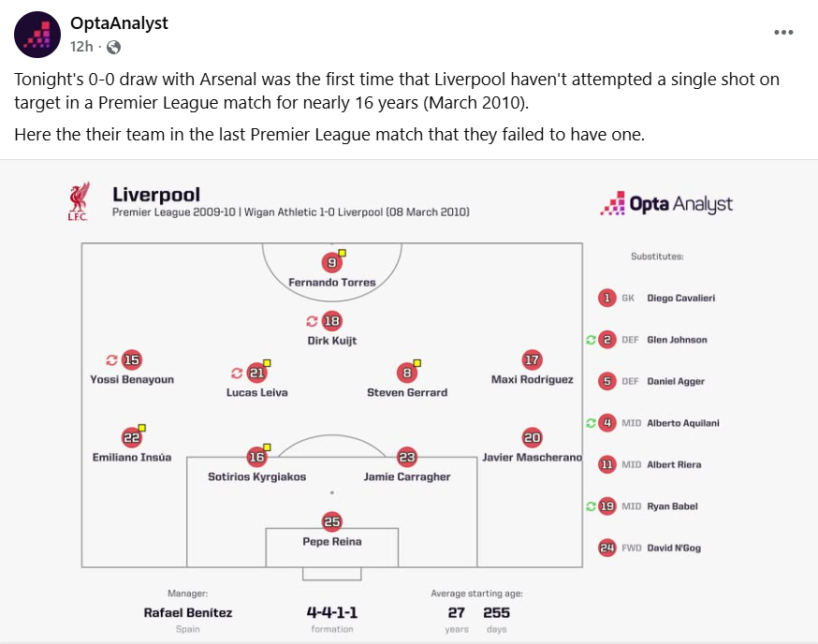
Task: Click the OptaAnalyst profile avatar
Action: point(37,35)
